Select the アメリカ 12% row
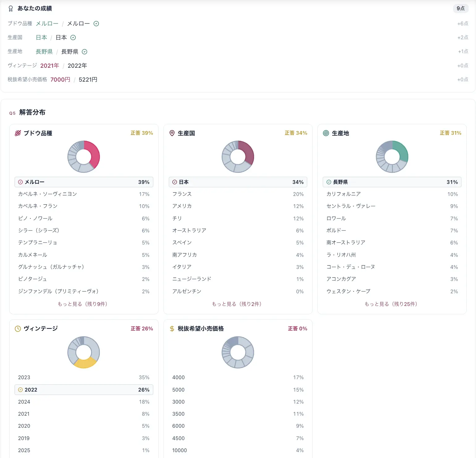This screenshot has height=458, width=476. pos(238,206)
